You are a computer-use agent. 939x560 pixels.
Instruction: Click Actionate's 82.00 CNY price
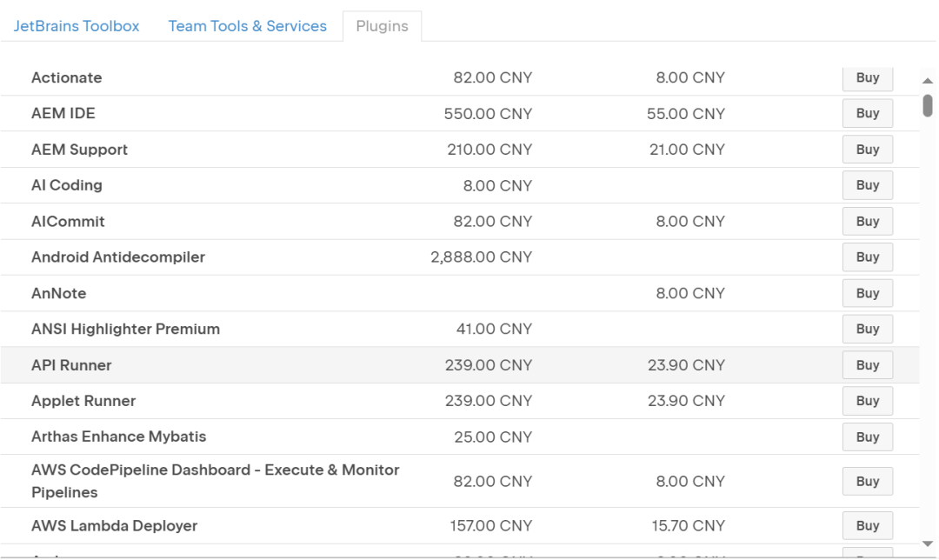(493, 77)
